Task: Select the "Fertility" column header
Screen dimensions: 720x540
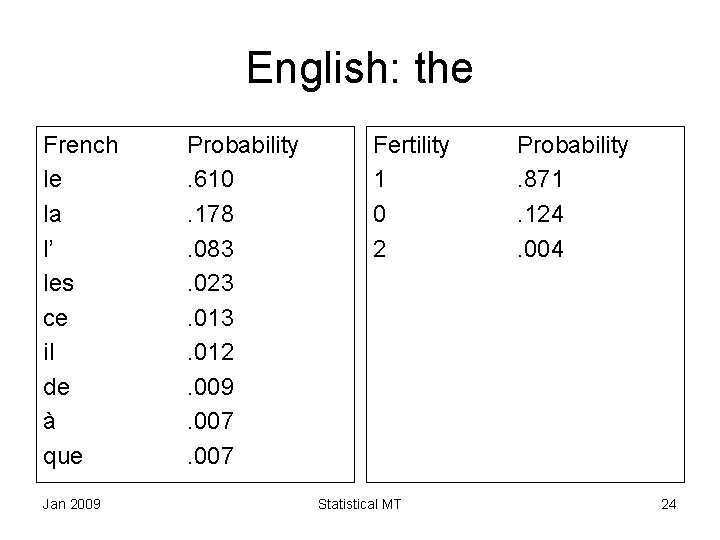Action: point(411,146)
